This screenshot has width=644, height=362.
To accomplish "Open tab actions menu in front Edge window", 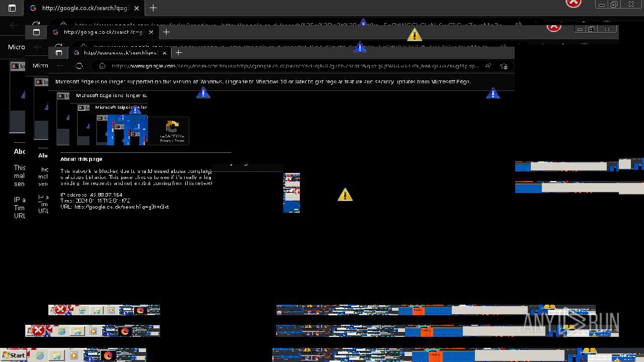I will (59, 53).
